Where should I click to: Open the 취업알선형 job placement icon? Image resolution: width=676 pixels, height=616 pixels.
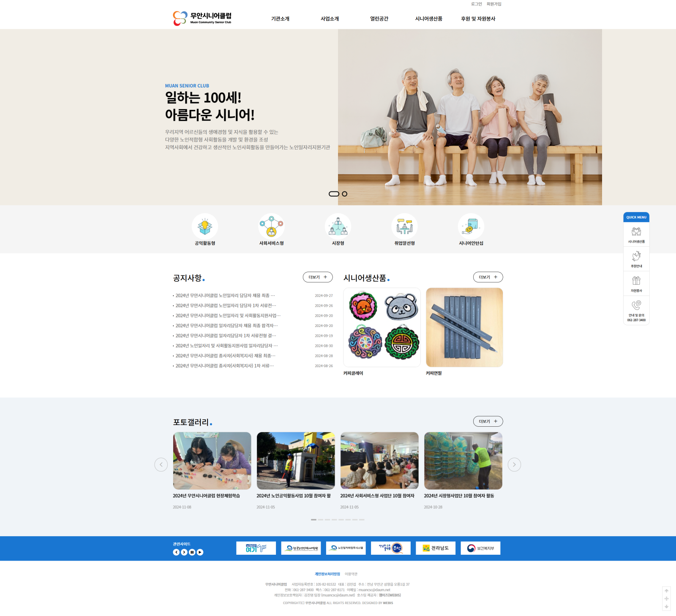(x=404, y=227)
